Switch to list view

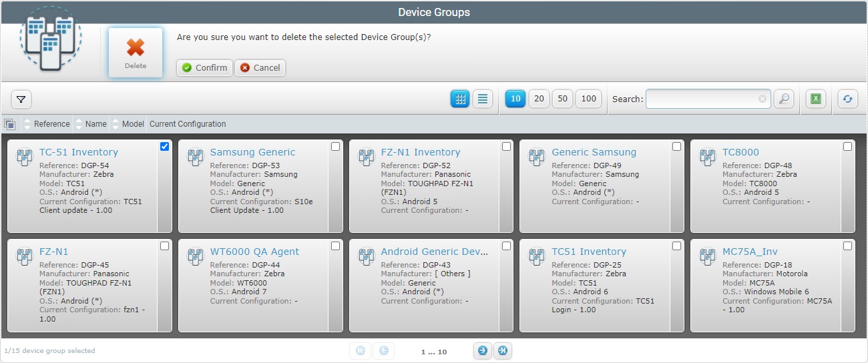[483, 99]
